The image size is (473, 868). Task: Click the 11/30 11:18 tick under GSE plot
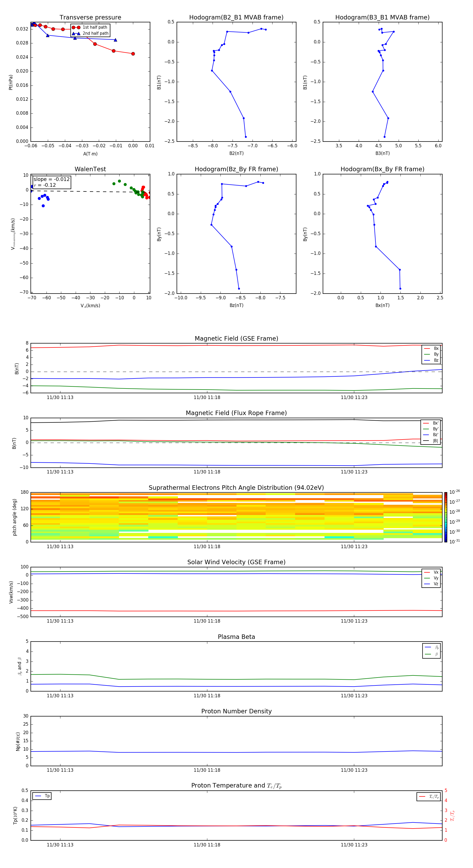207,398
